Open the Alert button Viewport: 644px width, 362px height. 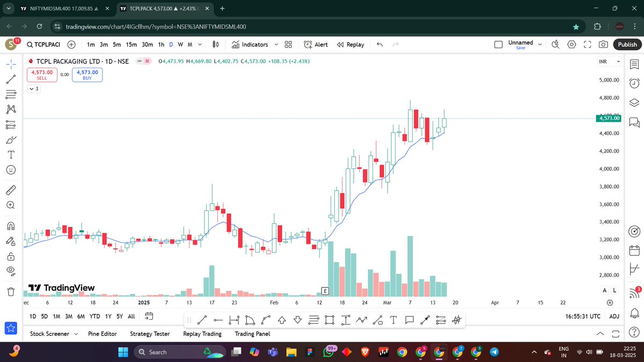(x=316, y=45)
